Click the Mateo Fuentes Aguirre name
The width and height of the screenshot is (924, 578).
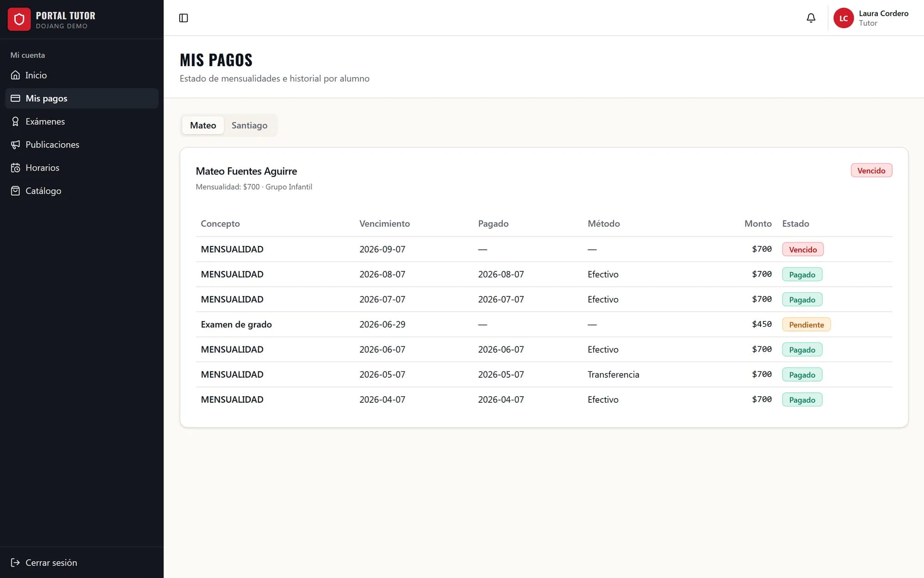pos(246,171)
